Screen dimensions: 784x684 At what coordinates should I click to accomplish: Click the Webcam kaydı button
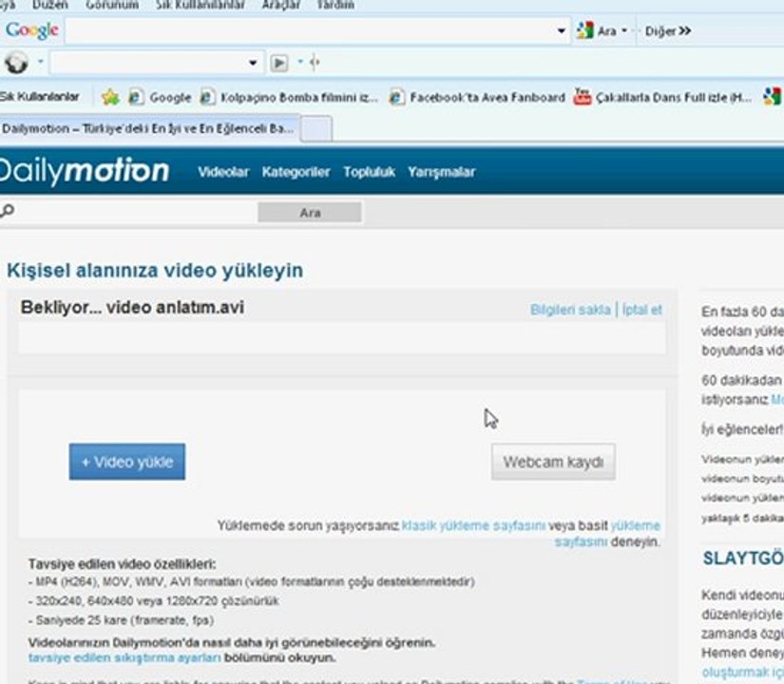553,462
